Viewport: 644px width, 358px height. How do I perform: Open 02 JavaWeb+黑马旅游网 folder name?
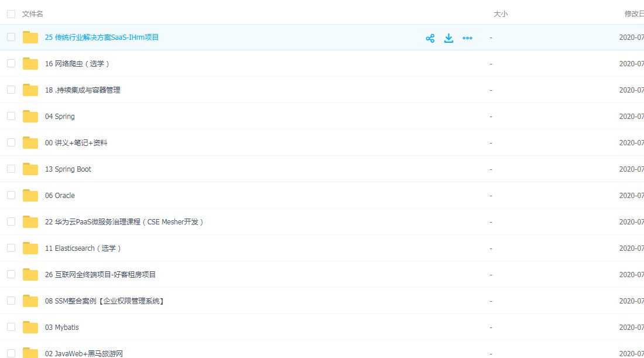(84, 353)
